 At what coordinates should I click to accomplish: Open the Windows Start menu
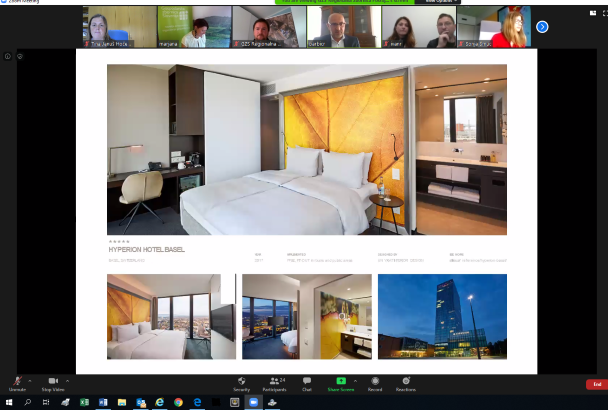9,402
